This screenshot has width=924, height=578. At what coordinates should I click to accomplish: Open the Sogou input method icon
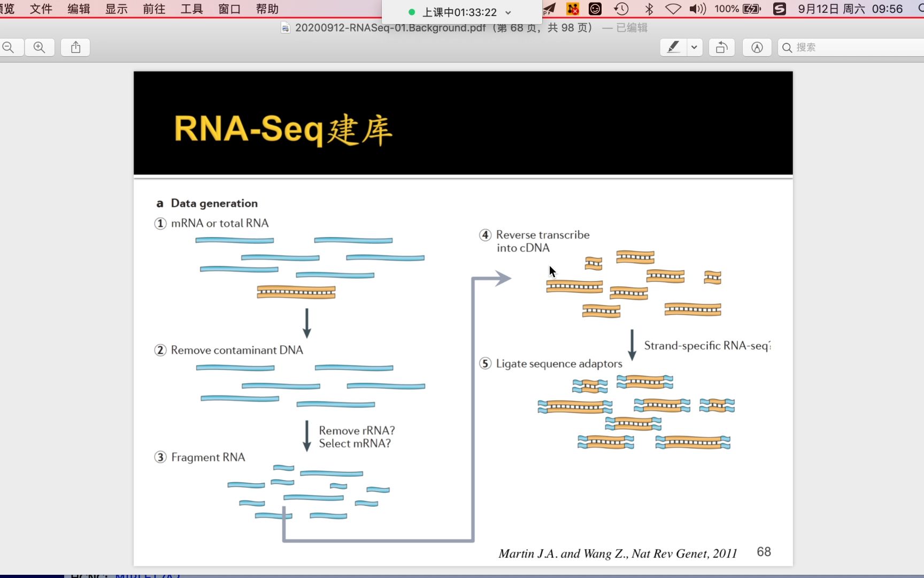(779, 9)
